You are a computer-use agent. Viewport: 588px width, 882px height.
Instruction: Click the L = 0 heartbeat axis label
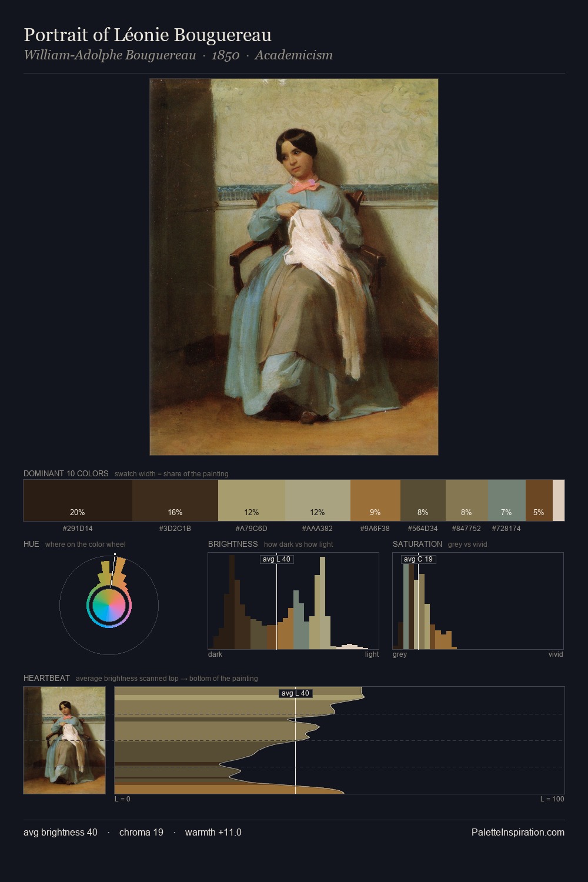(123, 799)
